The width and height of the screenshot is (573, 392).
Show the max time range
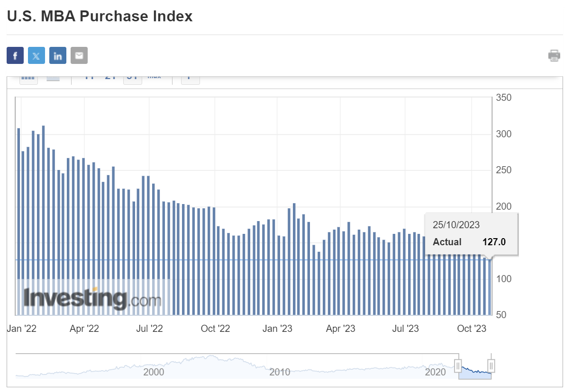click(154, 78)
